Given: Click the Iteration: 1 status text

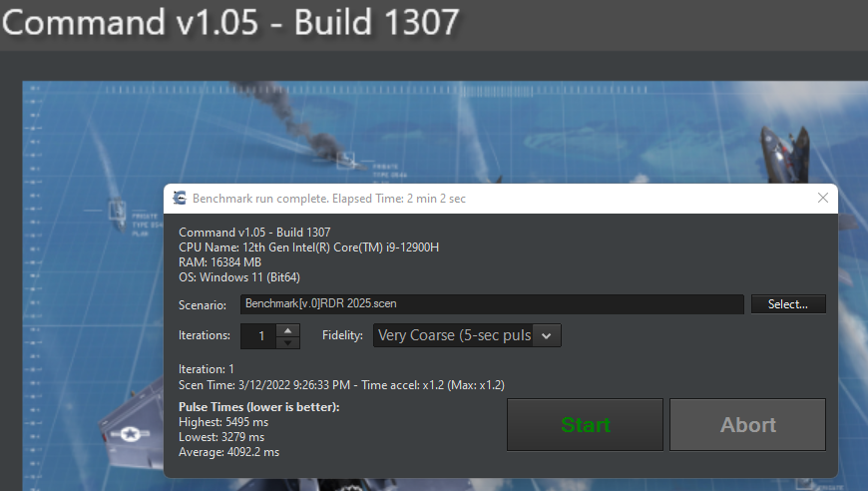Looking at the screenshot, I should point(206,369).
